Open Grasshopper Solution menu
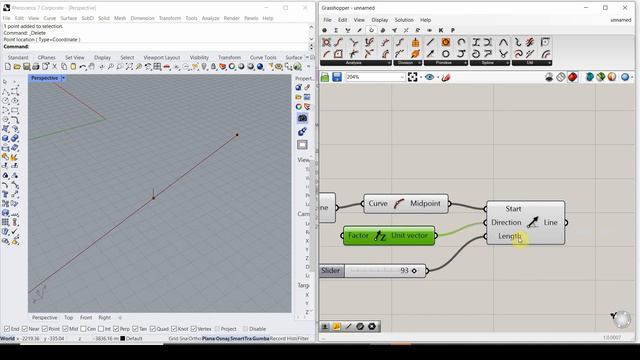 pyautogui.click(x=404, y=20)
